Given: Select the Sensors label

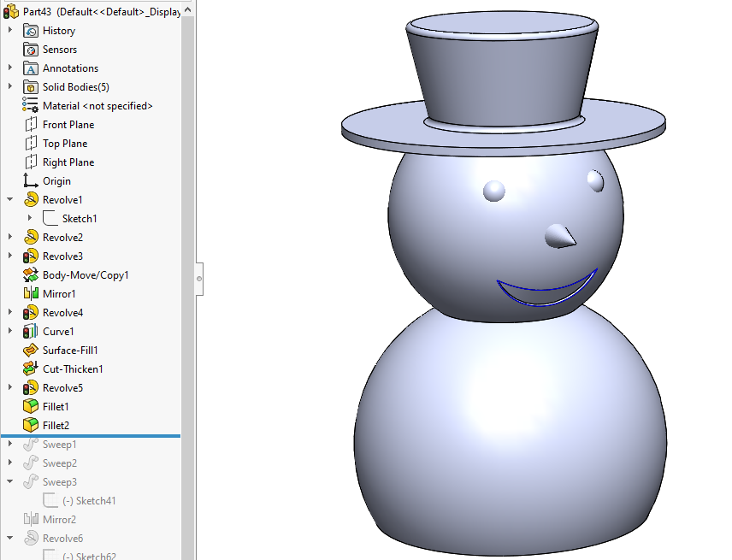Looking at the screenshot, I should coord(60,50).
